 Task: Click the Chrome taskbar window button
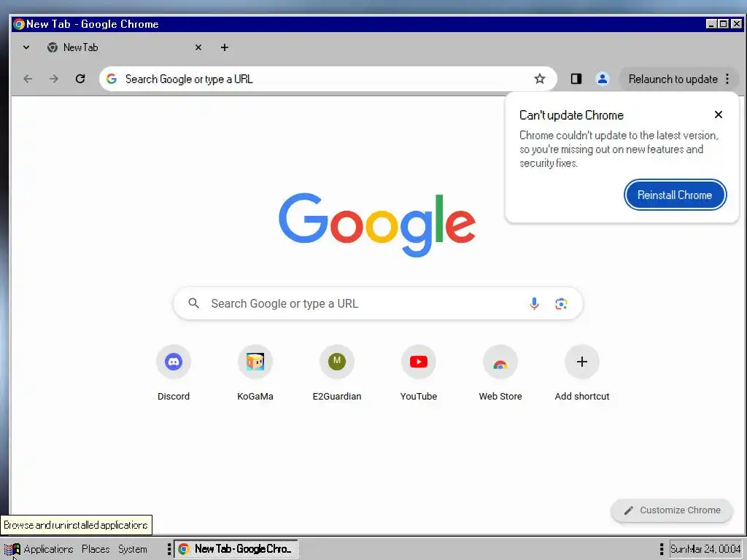pyautogui.click(x=236, y=549)
